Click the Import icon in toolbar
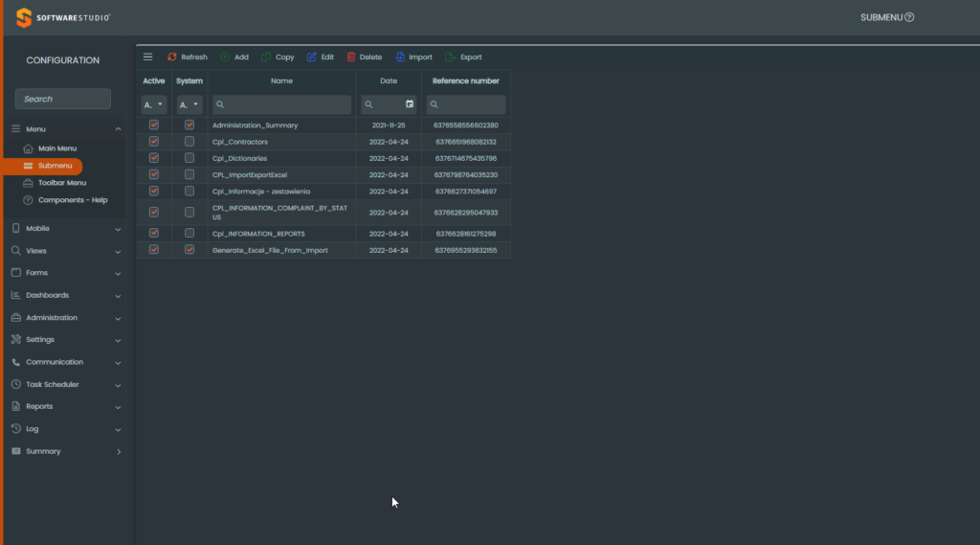Viewport: 980px width, 545px height. point(400,57)
